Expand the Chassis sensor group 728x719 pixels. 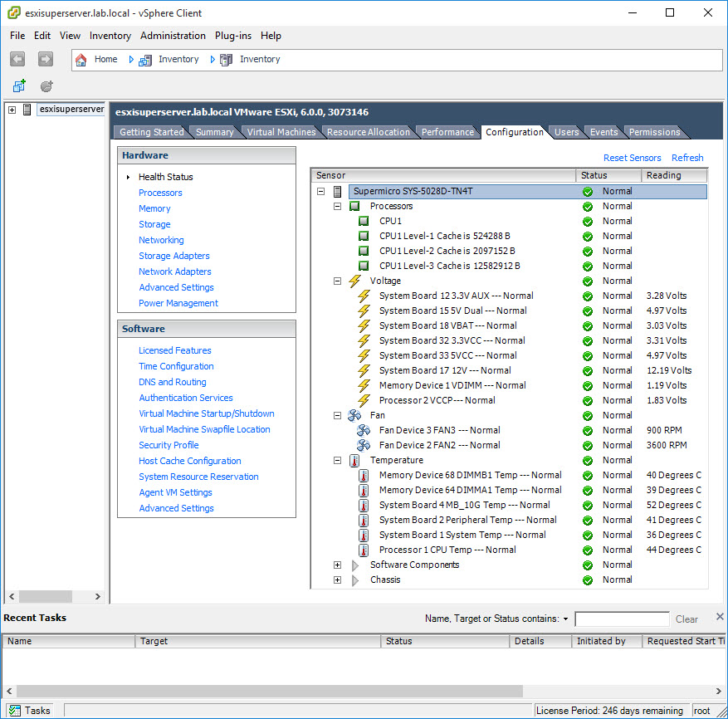(x=338, y=580)
